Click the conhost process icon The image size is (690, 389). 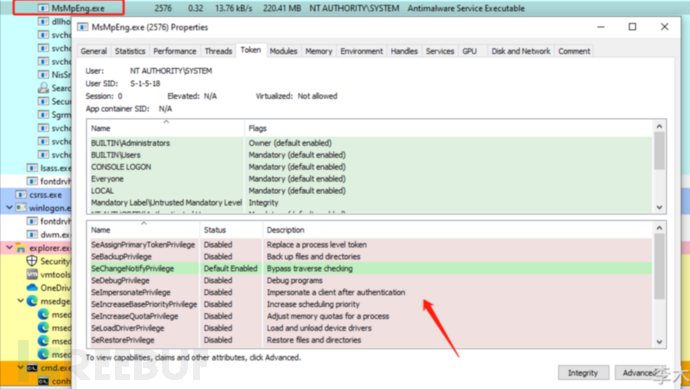[43, 381]
